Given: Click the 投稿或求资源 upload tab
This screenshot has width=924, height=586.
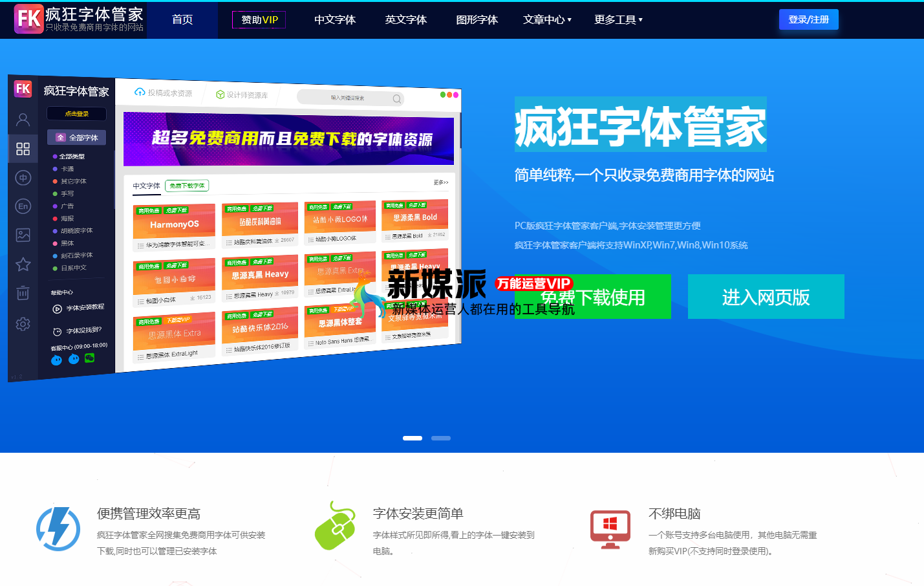Looking at the screenshot, I should pos(164,92).
